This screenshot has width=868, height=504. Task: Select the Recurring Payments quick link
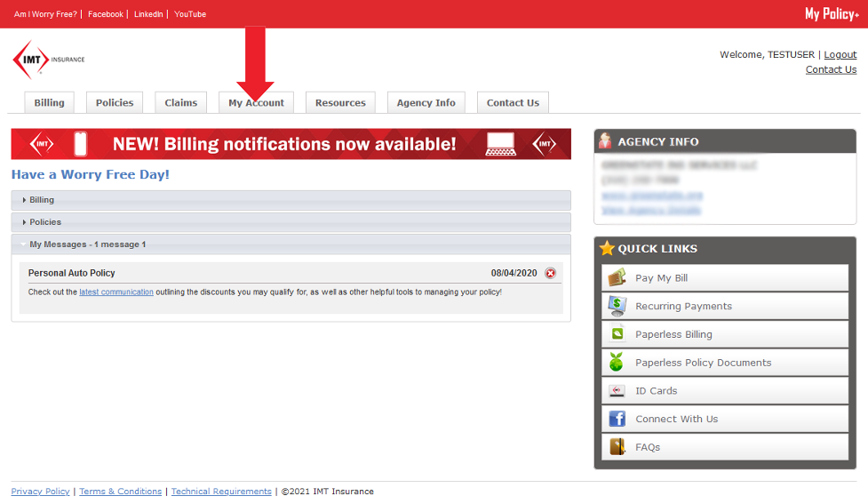(725, 306)
